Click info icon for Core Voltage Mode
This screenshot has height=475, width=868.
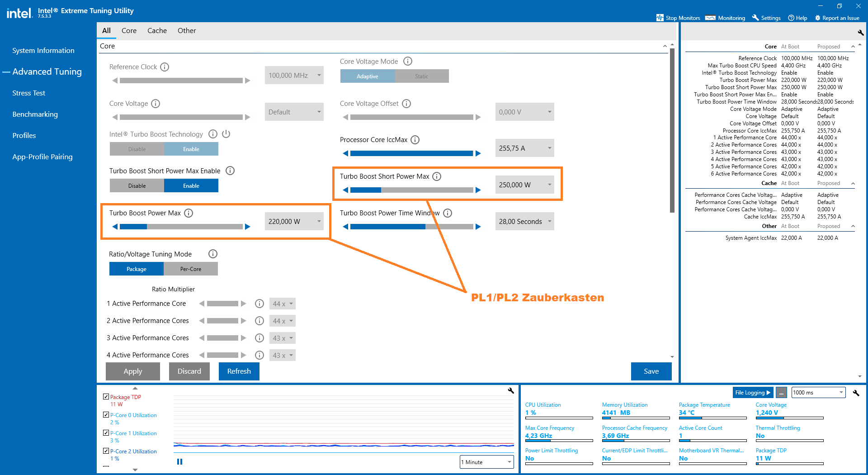(408, 61)
